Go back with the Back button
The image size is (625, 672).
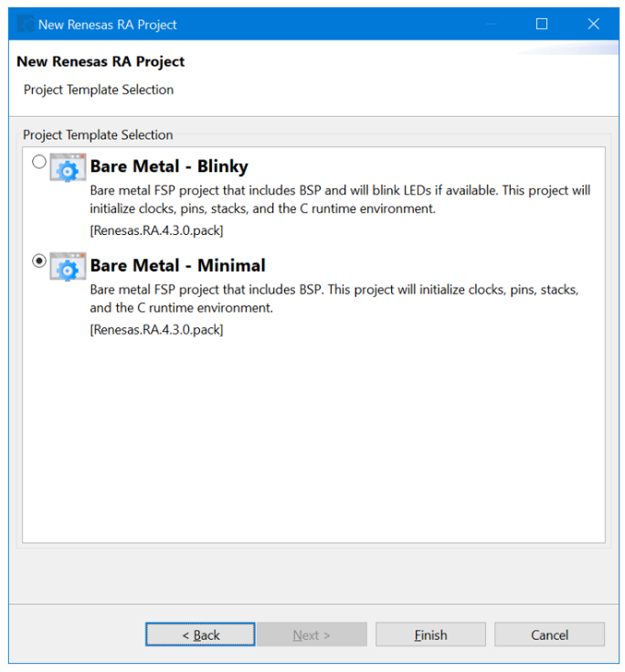coord(200,635)
